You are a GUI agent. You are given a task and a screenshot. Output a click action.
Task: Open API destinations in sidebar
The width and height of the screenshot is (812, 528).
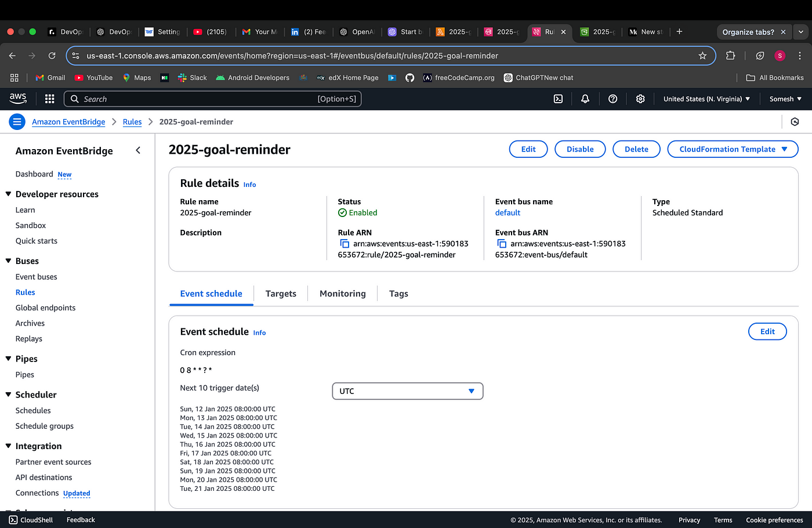(44, 478)
